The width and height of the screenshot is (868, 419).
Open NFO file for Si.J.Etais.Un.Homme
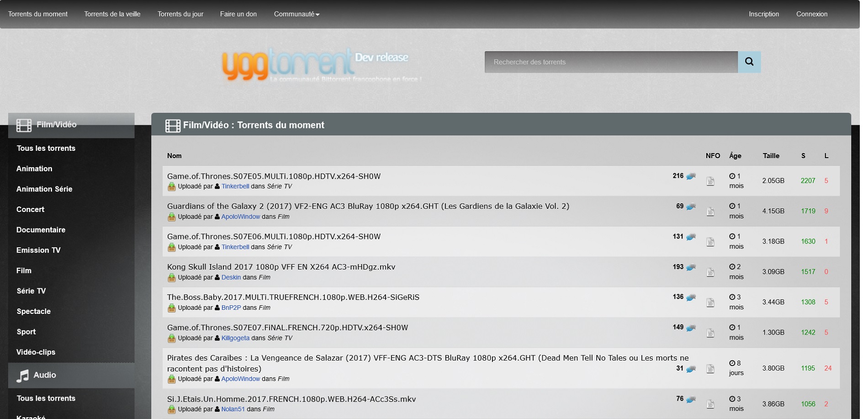(710, 404)
